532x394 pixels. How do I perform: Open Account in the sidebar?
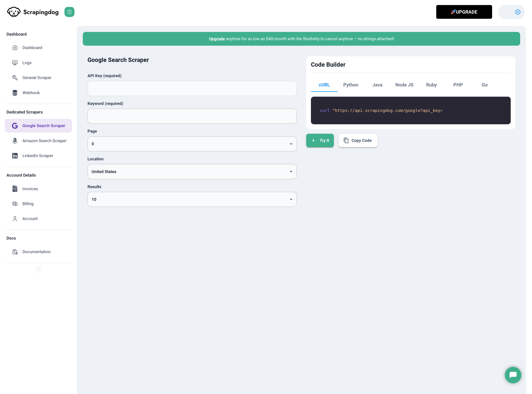click(38, 219)
